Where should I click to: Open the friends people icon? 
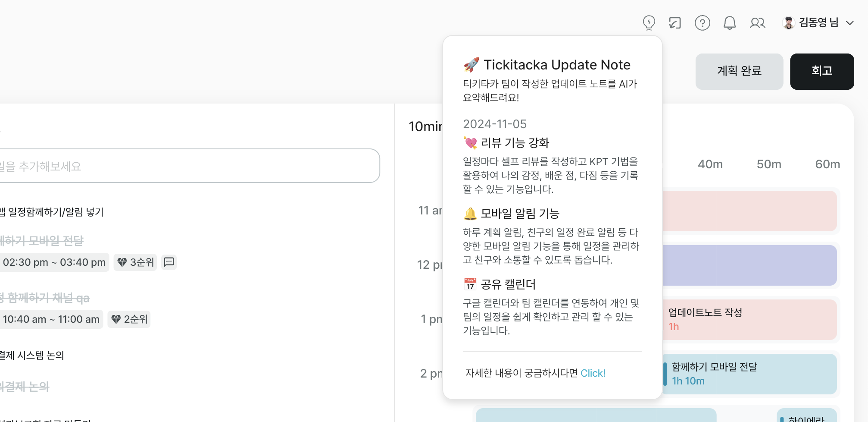click(757, 23)
